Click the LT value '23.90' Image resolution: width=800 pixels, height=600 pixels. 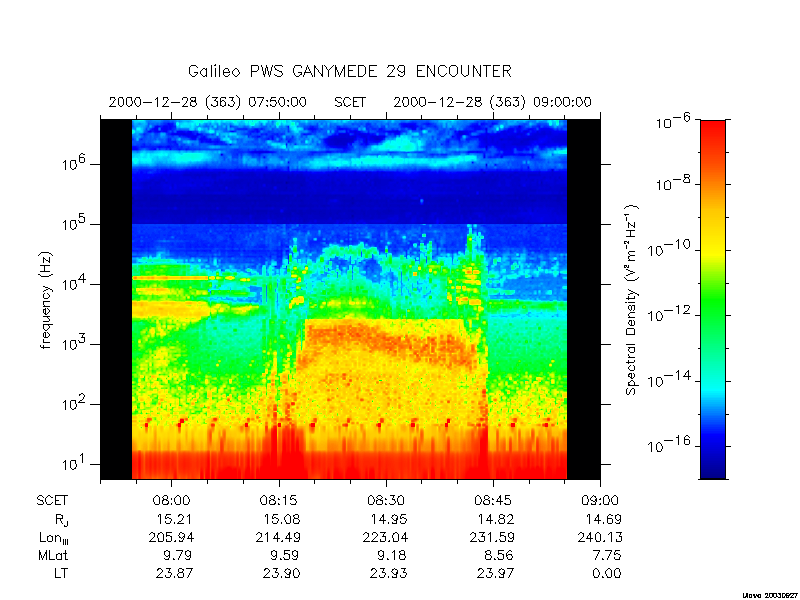point(282,573)
